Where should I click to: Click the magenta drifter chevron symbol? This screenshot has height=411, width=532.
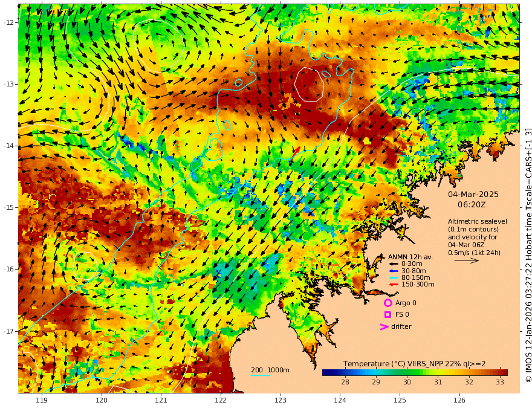tap(384, 326)
